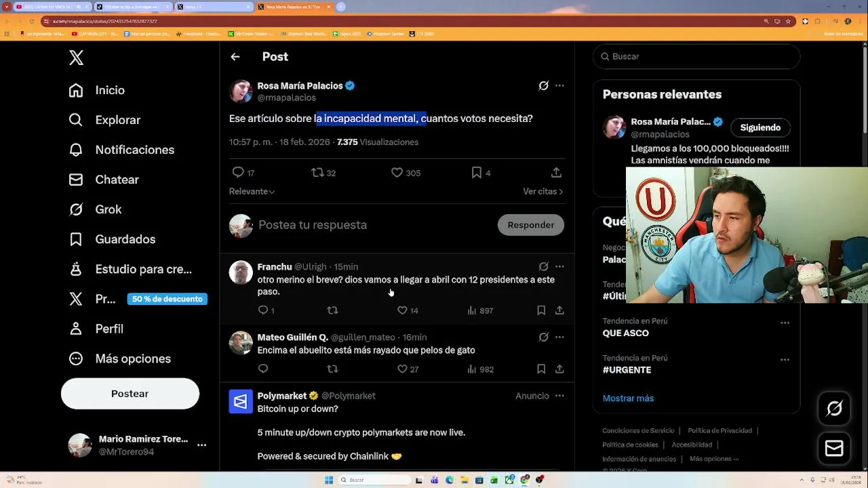Viewport: 868px width, 488px height.
Task: Click the Buscar search box on X
Action: (696, 57)
